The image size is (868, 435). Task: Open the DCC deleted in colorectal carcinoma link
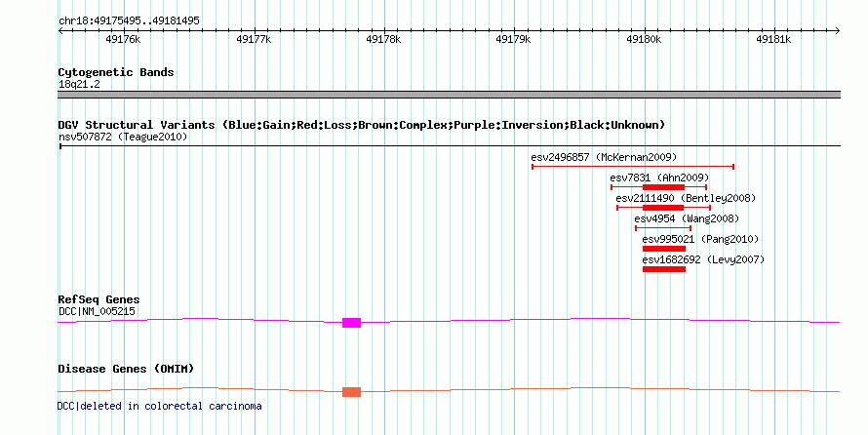159,406
